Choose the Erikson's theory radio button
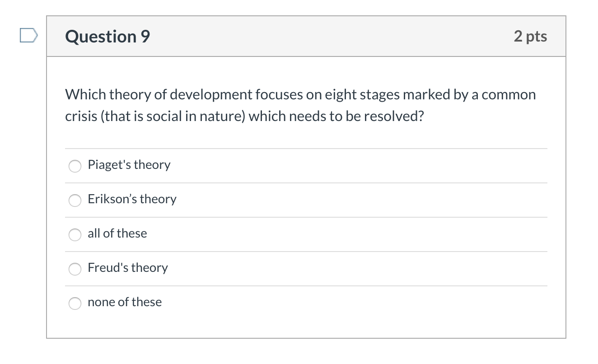 click(75, 200)
